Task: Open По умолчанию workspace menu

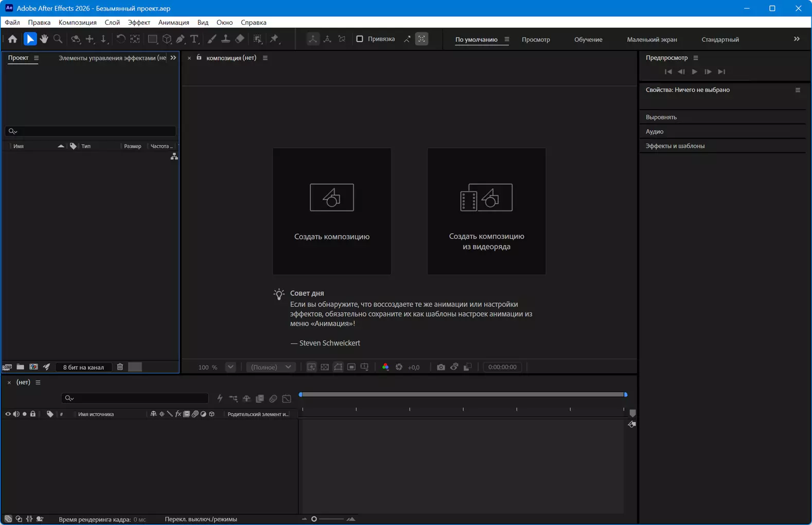Action: [507, 40]
